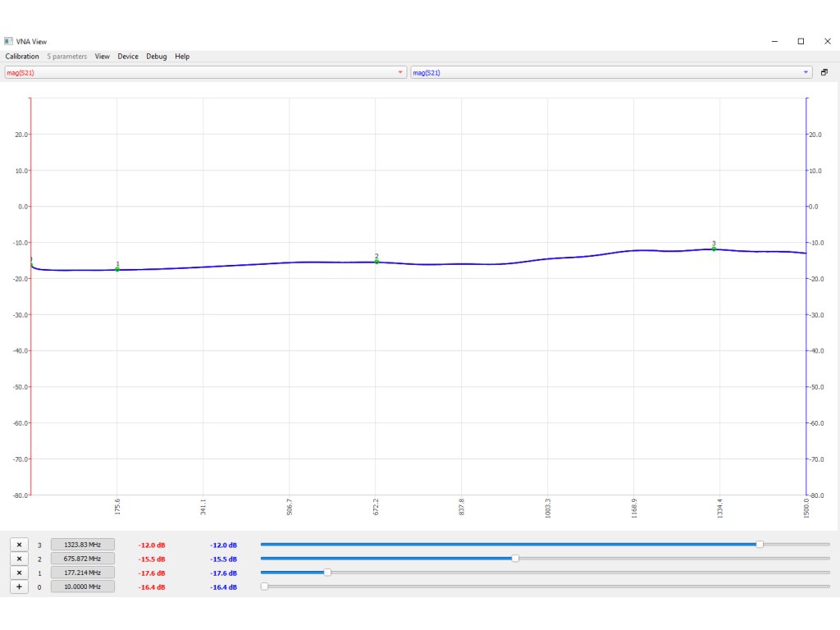Click the detach graph icon at top right
The height and width of the screenshot is (630, 840).
tap(824, 72)
